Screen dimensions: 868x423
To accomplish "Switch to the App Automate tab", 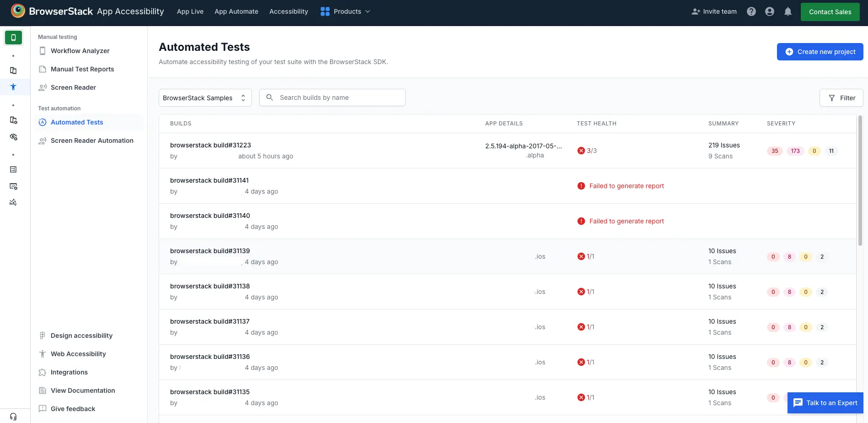I will tap(236, 11).
